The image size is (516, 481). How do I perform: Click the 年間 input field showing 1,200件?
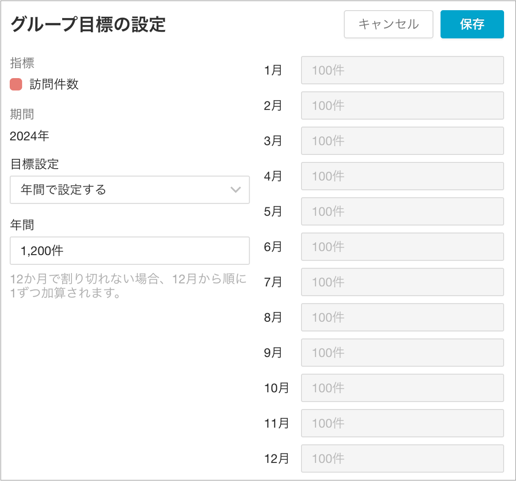click(130, 251)
